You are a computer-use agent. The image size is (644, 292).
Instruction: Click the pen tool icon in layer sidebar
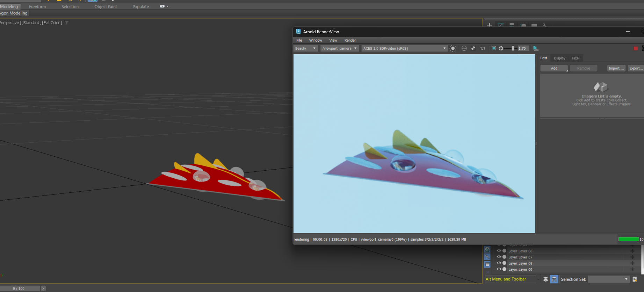pos(487,257)
